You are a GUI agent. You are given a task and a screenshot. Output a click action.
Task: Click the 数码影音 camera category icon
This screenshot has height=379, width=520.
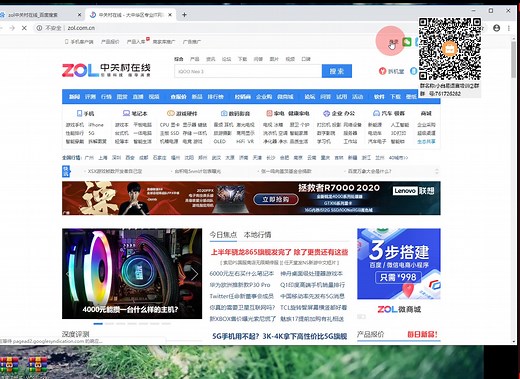click(x=224, y=113)
